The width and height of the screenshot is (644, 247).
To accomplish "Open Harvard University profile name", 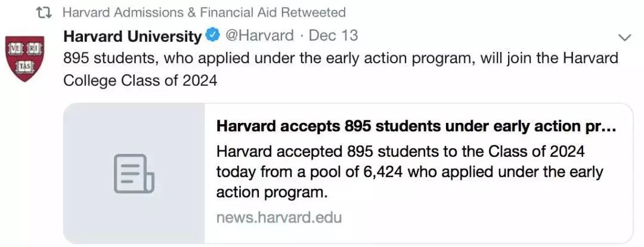I will point(132,36).
